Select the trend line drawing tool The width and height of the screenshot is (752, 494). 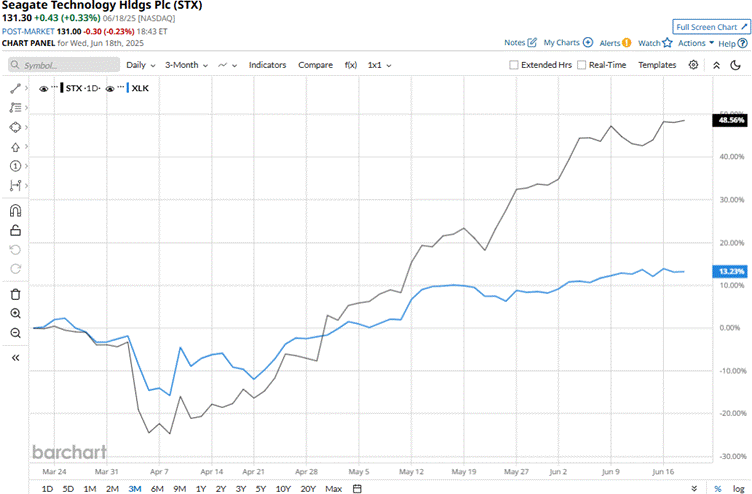point(15,88)
